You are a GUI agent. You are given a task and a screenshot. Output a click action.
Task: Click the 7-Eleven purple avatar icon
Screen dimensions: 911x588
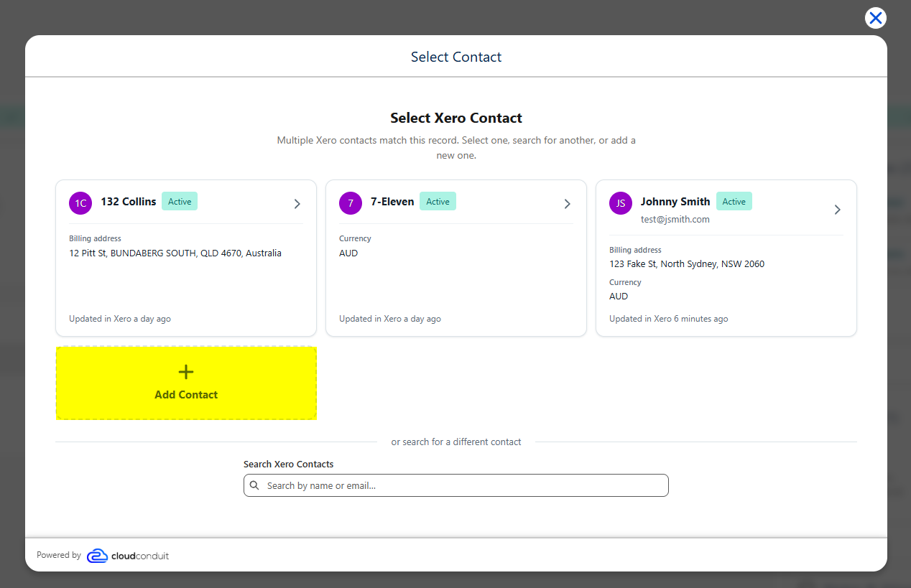coord(351,203)
